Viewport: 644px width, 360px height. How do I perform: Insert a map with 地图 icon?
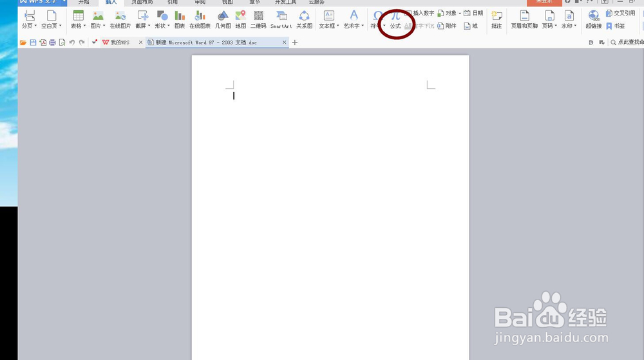pos(241,20)
